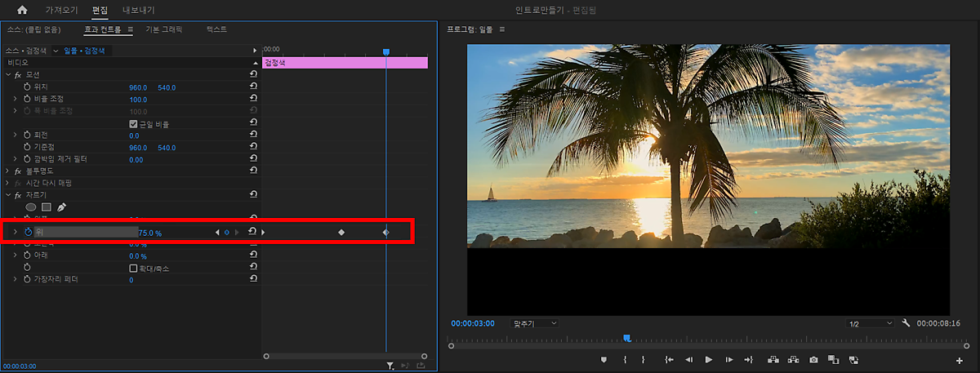Enable the 확대/축소 checkbox
This screenshot has height=373, width=980.
[134, 268]
